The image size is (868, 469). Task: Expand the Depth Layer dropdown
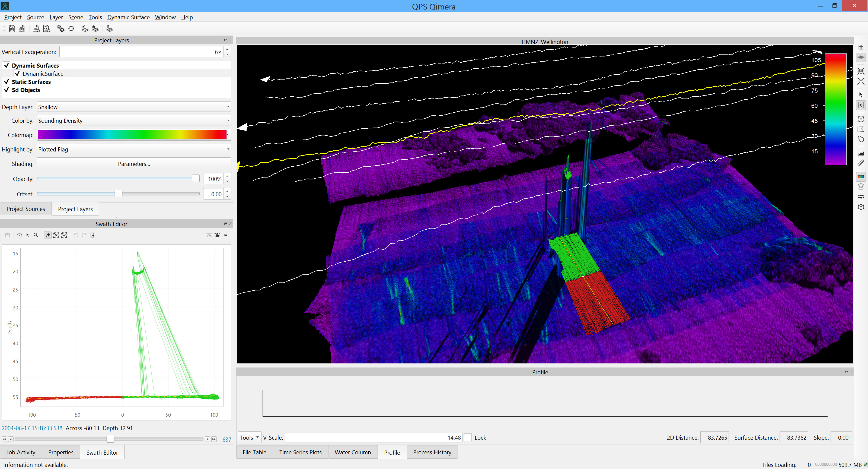click(x=134, y=107)
